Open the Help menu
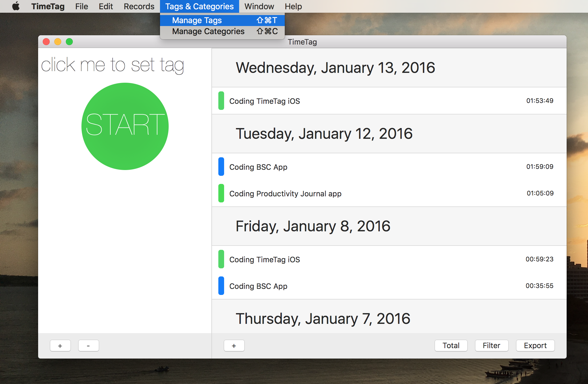 point(293,6)
